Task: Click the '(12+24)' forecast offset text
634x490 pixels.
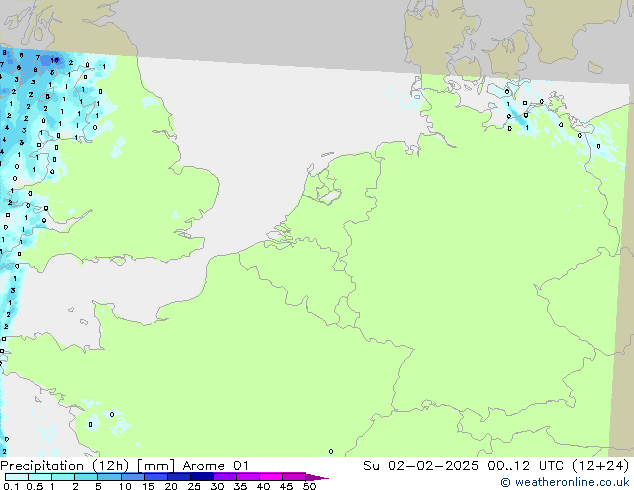Action: (600, 466)
